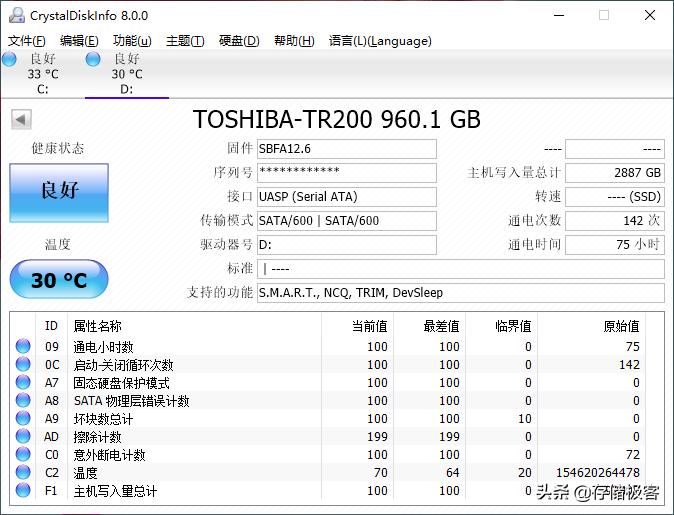This screenshot has height=515, width=674.
Task: Click the ID column header
Action: pos(51,326)
